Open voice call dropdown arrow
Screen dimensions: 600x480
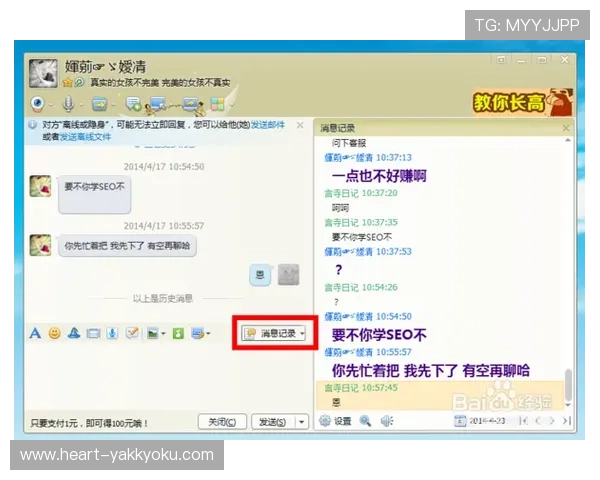point(81,104)
